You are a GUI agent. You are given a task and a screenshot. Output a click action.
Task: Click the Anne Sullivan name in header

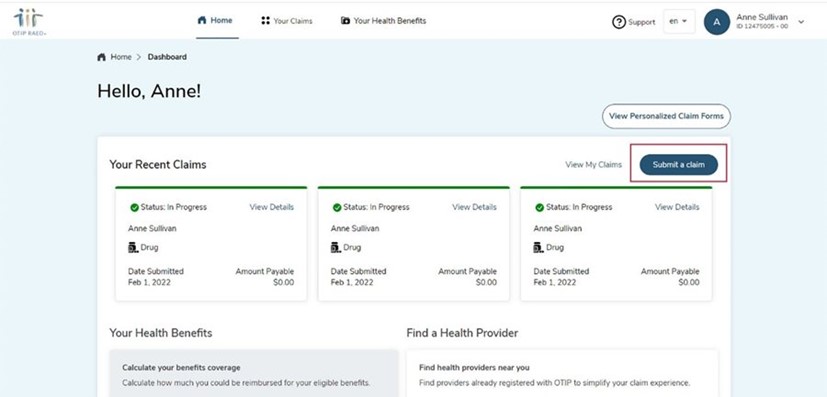762,17
